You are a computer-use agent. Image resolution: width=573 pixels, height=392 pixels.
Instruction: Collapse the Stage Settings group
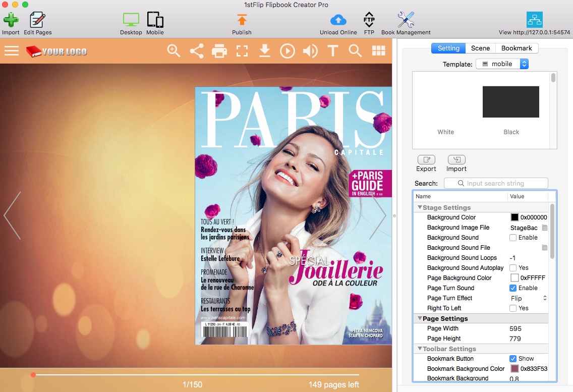(420, 207)
